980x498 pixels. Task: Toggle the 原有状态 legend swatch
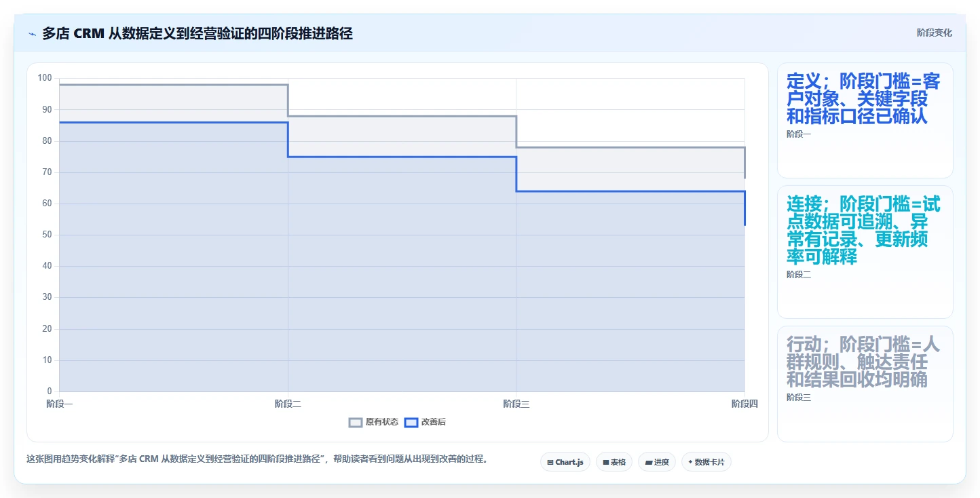356,422
